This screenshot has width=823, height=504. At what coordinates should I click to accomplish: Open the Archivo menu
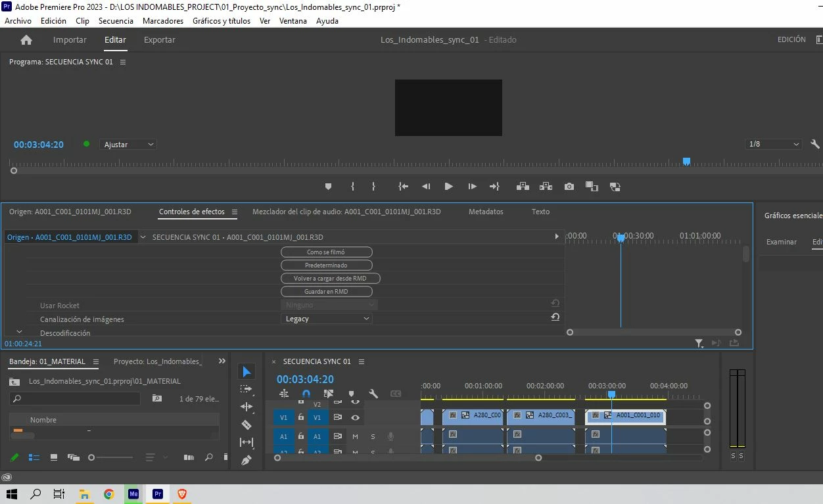tap(18, 21)
